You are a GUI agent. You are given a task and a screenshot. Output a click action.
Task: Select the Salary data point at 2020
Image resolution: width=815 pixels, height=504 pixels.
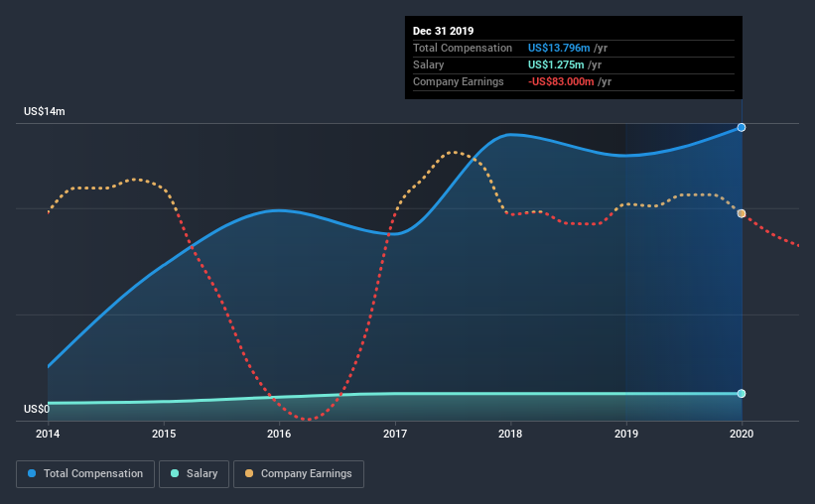pyautogui.click(x=742, y=393)
